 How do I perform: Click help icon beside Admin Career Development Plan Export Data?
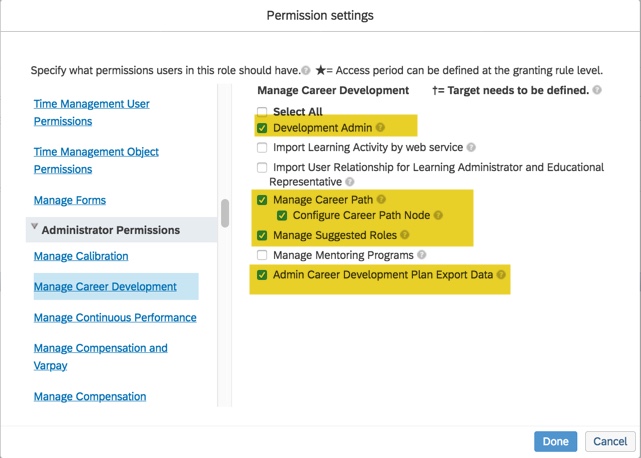(501, 275)
